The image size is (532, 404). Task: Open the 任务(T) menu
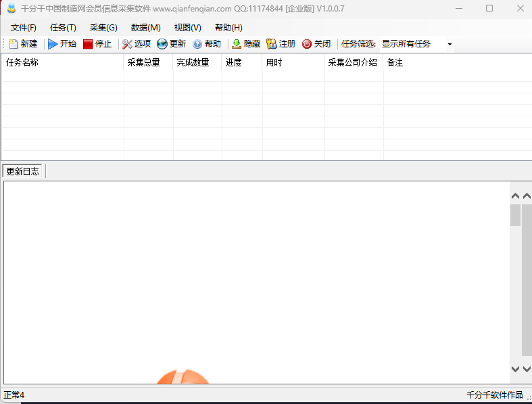click(x=63, y=28)
